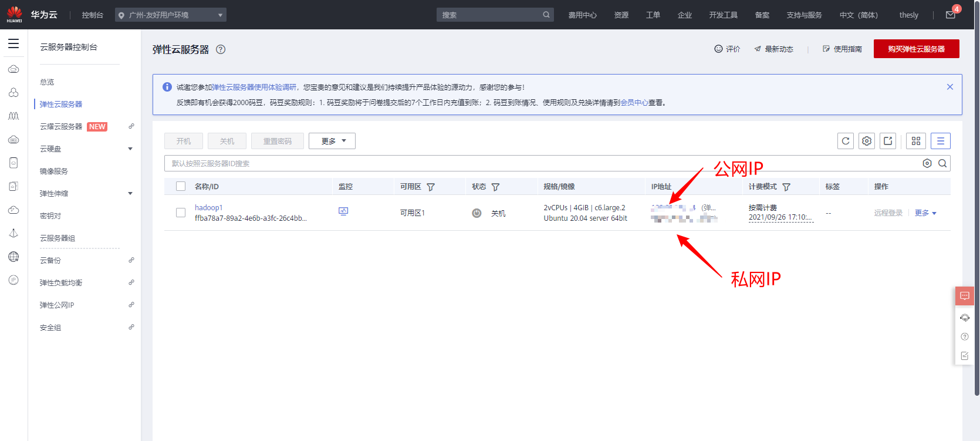
Task: Export the server list
Action: (888, 141)
